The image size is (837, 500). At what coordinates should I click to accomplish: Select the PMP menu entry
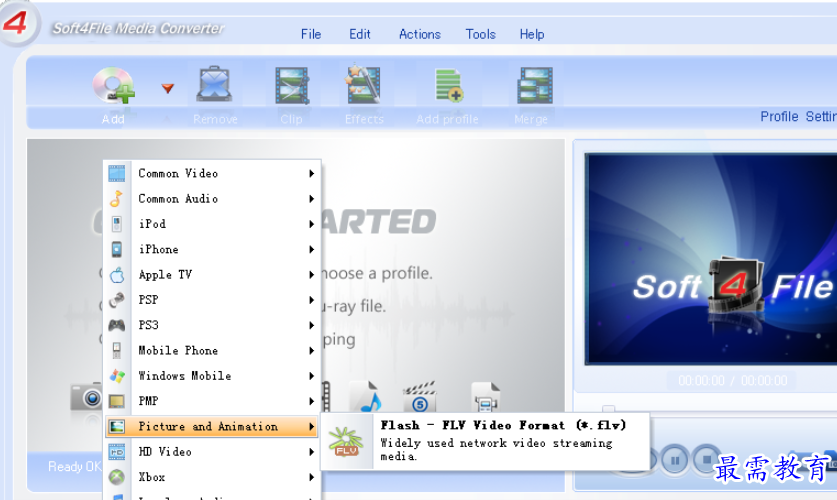pyautogui.click(x=212, y=401)
